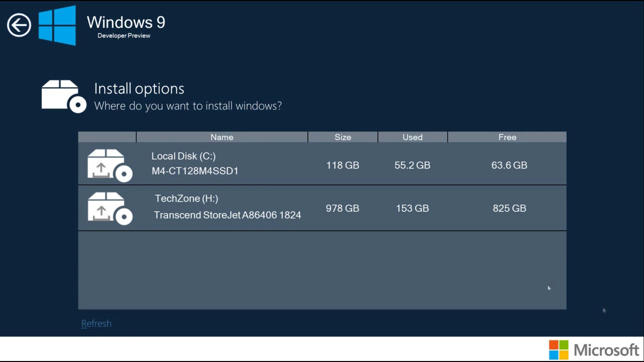Click the Transcend StoreJet model text

227,215
